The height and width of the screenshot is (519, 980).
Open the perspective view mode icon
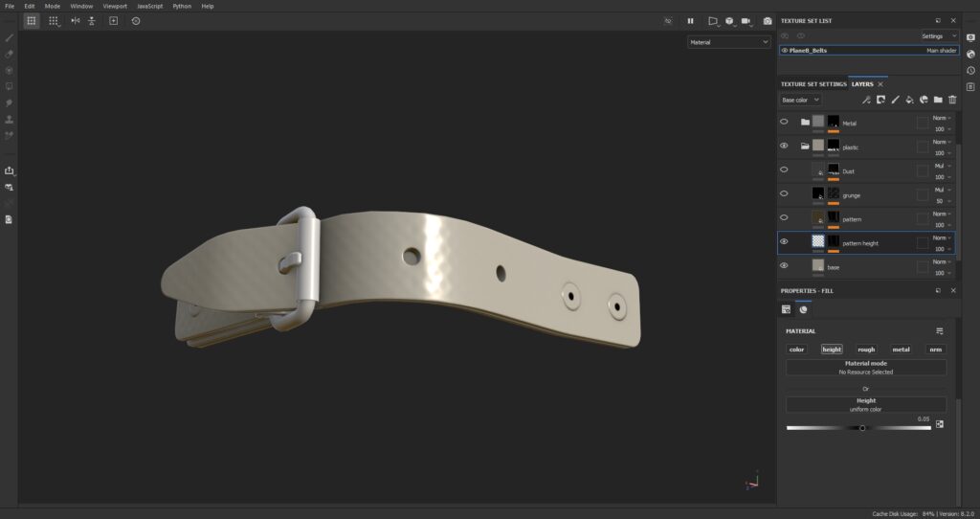tap(712, 21)
